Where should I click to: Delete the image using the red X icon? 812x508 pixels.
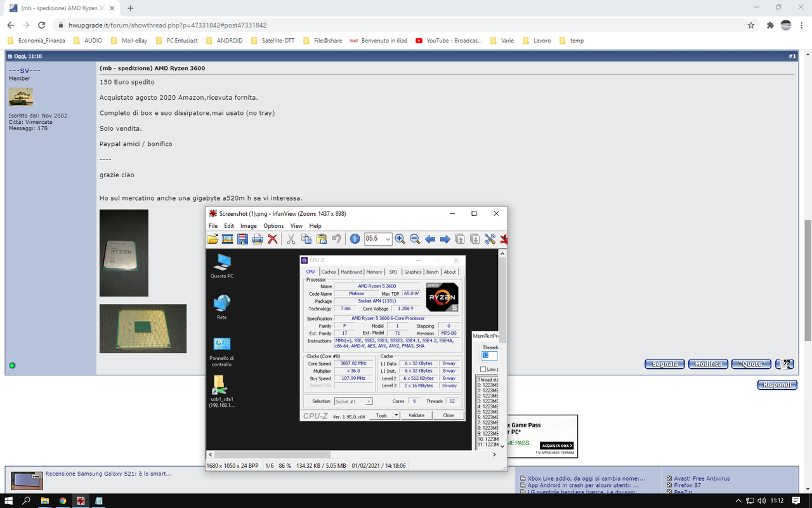coord(272,239)
